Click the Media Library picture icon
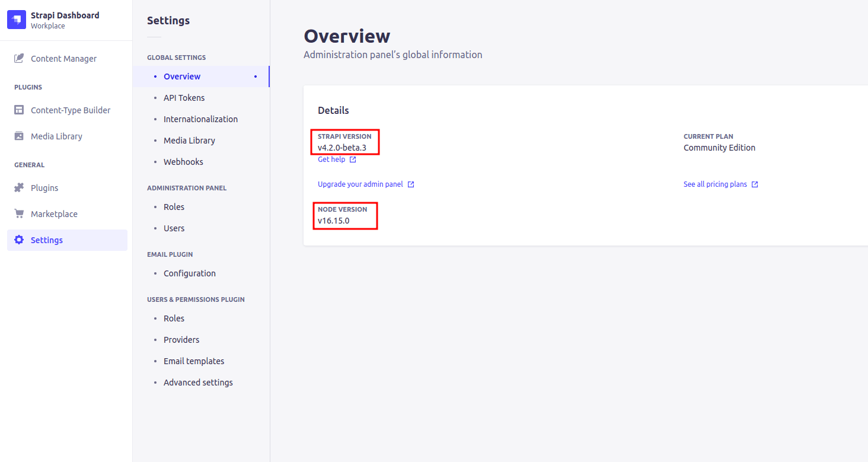868x462 pixels. pos(19,136)
